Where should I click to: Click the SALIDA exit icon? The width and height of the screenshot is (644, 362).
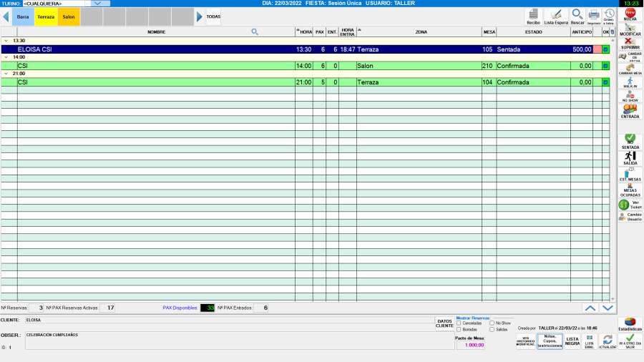coord(630,158)
